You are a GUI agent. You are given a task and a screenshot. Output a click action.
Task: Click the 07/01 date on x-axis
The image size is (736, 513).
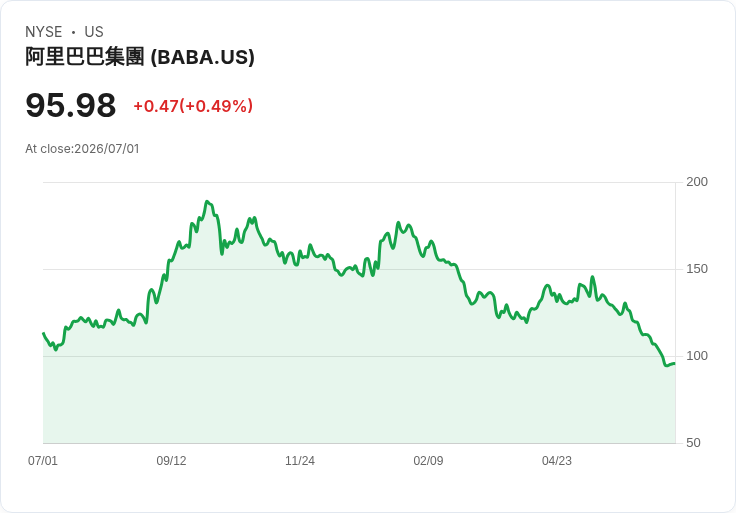pyautogui.click(x=43, y=460)
